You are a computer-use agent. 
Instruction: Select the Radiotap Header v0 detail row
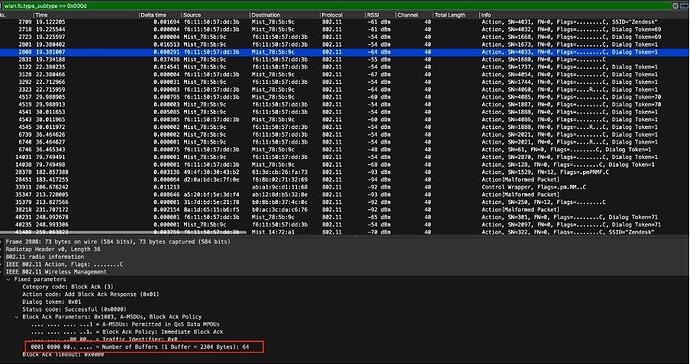click(345, 249)
